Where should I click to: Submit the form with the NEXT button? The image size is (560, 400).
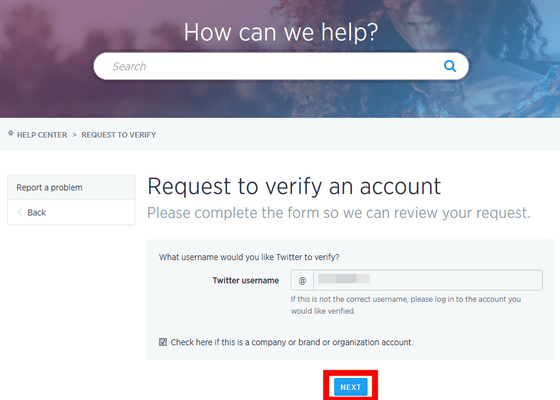(350, 387)
